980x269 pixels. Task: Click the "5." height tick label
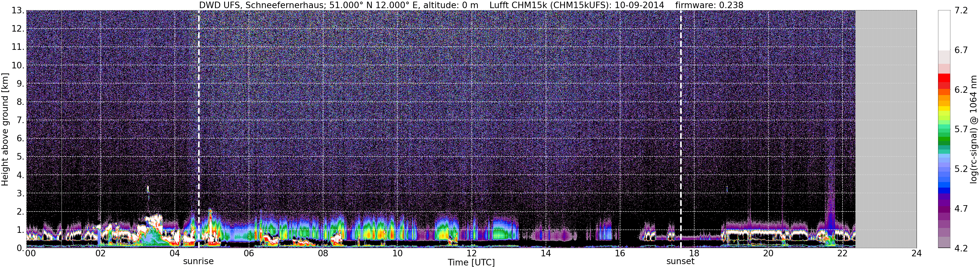pyautogui.click(x=20, y=157)
